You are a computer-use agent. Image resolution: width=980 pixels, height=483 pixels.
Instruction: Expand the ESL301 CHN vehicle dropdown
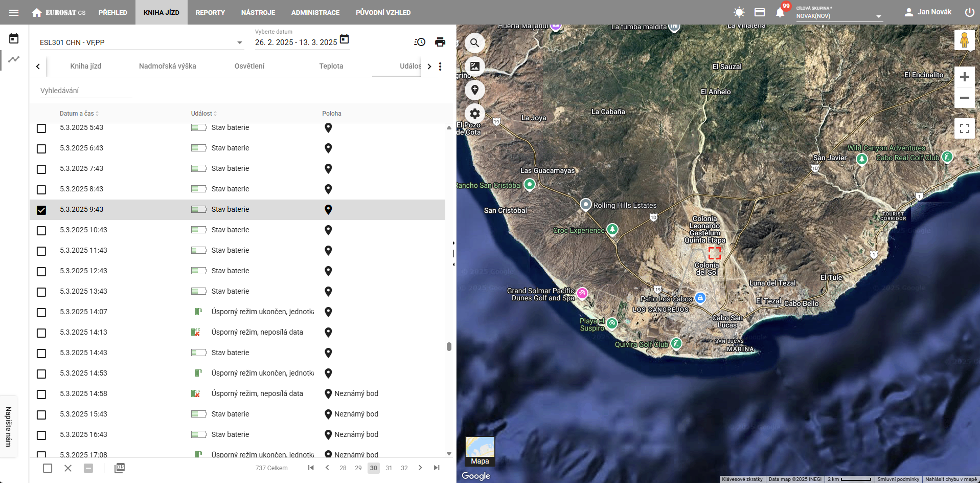pyautogui.click(x=239, y=42)
